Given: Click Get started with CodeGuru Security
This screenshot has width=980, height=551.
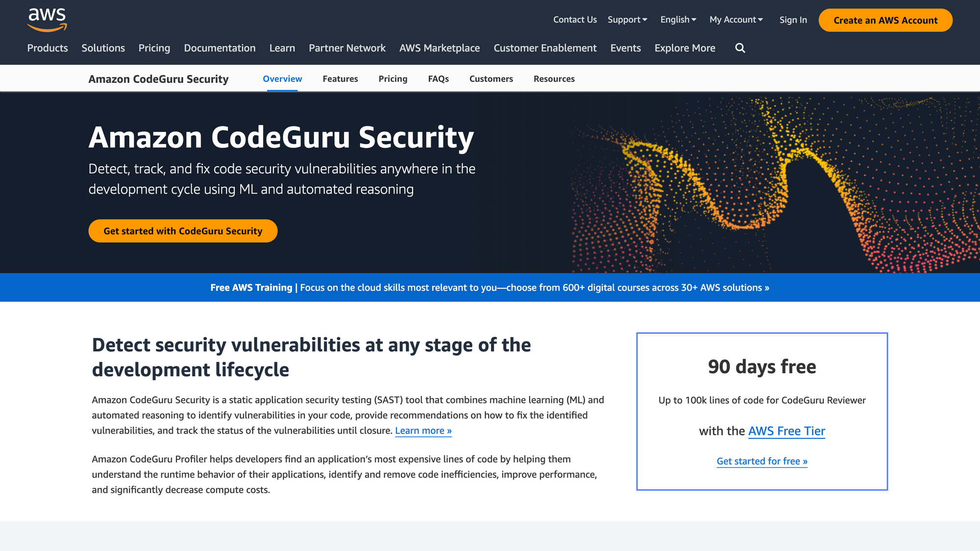Looking at the screenshot, I should (182, 231).
